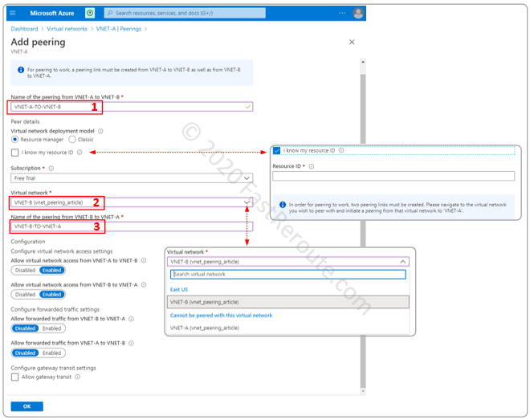Click the East US region heading
This screenshot has height=420, width=530.
click(179, 290)
